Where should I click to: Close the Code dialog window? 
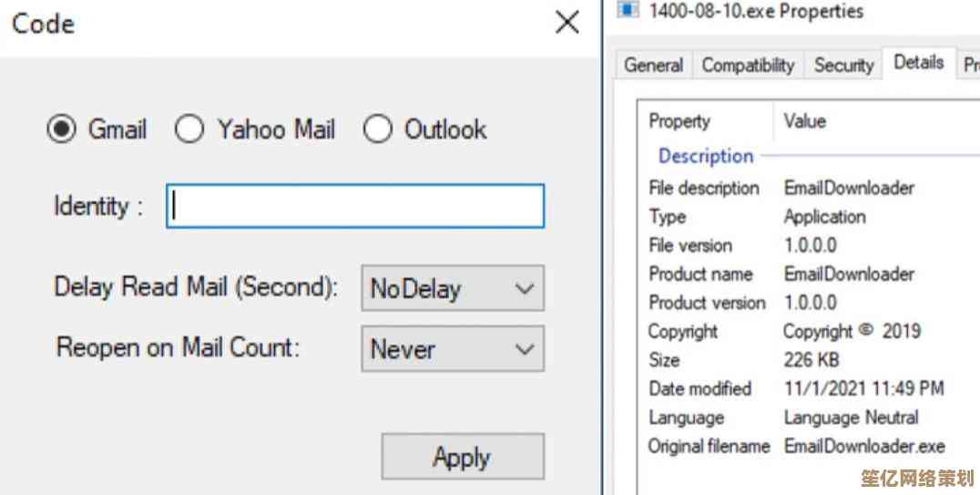point(567,24)
